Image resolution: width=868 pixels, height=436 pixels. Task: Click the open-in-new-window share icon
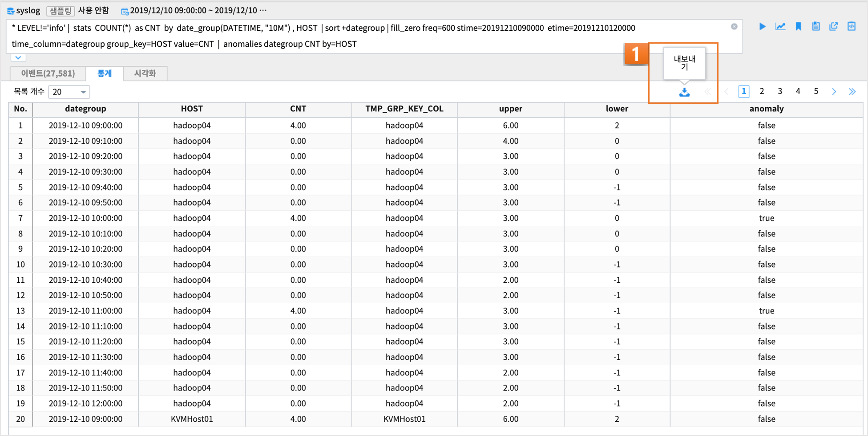point(833,27)
